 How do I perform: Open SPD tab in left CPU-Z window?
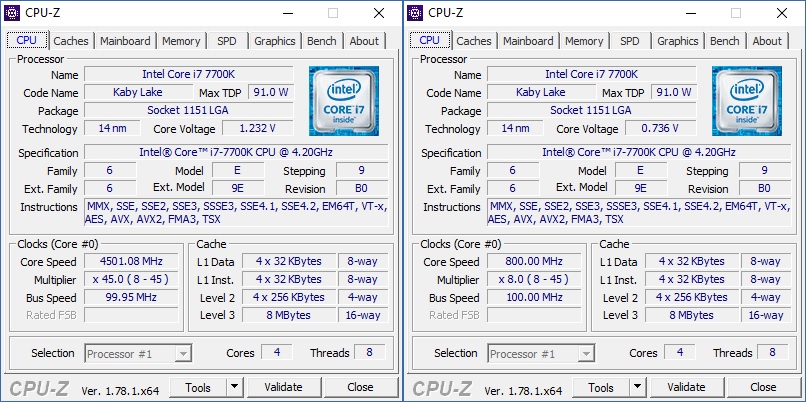[227, 41]
